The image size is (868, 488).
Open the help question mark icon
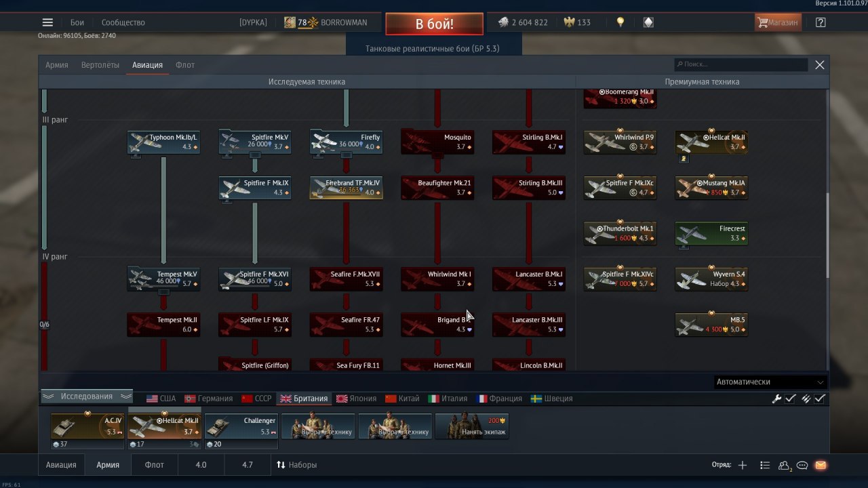[x=821, y=22]
